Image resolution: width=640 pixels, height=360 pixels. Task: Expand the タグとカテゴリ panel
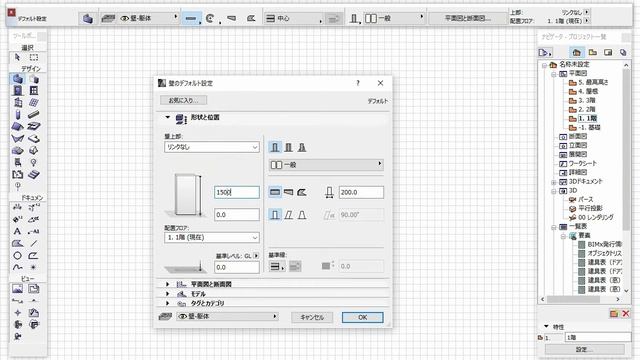167,303
